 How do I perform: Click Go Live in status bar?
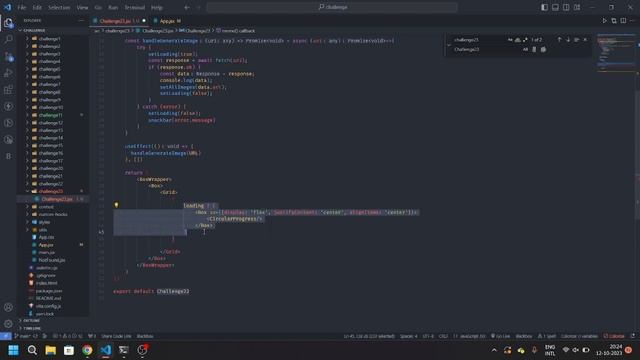tap(500, 336)
